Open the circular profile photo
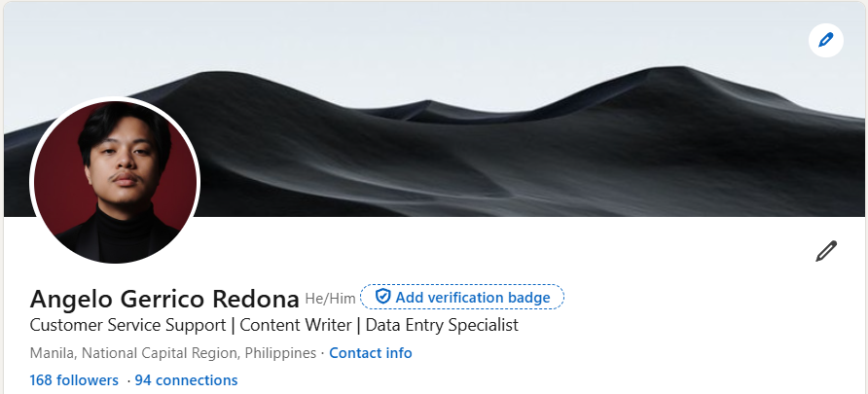868x394 pixels. pyautogui.click(x=115, y=181)
